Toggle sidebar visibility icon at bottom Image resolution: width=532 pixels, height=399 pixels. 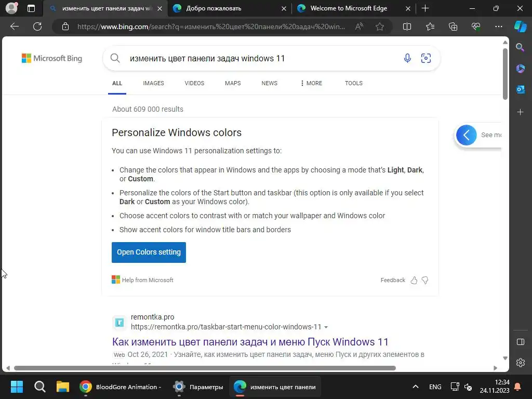pyautogui.click(x=520, y=342)
